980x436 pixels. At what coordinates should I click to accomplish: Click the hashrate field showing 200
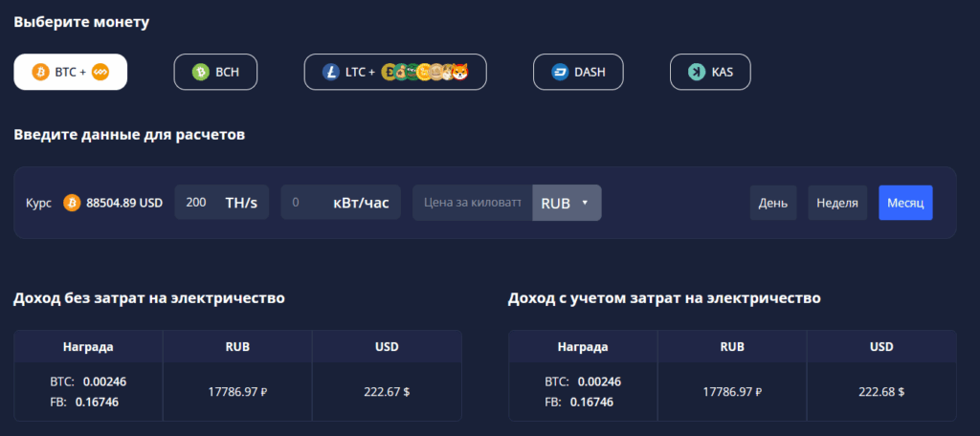point(197,203)
